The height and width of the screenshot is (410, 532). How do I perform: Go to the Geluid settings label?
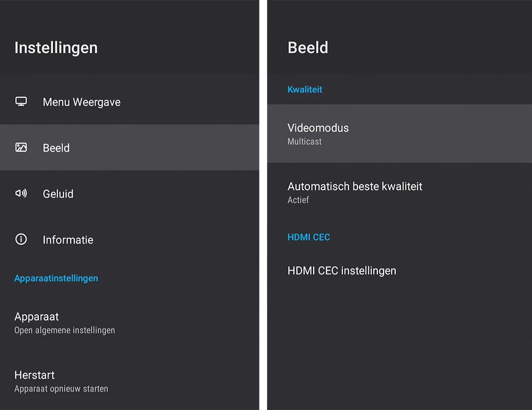tap(58, 194)
